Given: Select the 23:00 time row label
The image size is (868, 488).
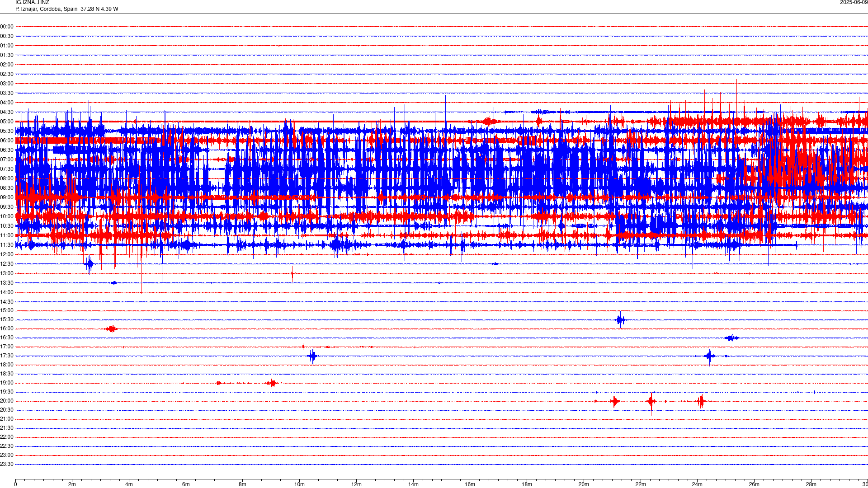Looking at the screenshot, I should (7, 455).
